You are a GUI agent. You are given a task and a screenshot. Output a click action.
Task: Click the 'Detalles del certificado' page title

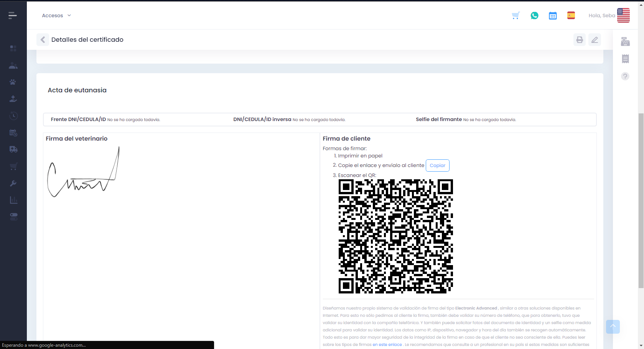pos(87,39)
